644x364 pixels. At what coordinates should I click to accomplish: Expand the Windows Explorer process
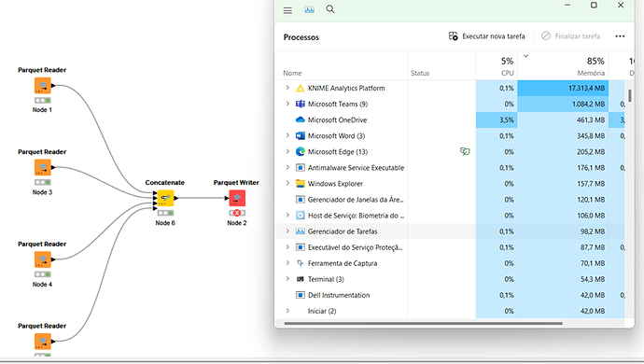point(287,183)
